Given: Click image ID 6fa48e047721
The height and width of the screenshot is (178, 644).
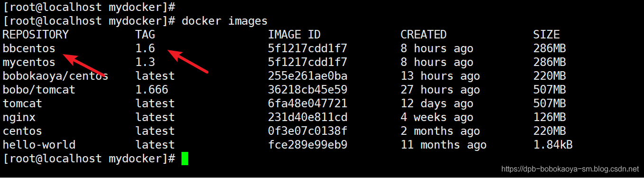Looking at the screenshot, I should (x=308, y=103).
